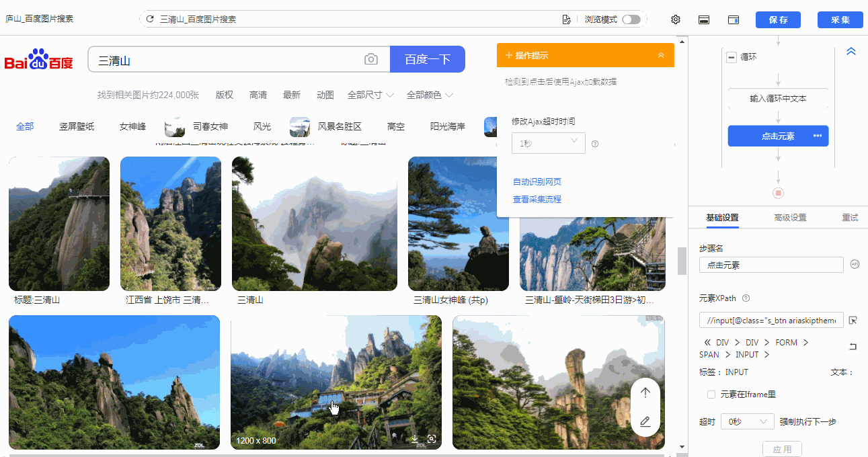Click the download icon on the 1200 x 800 image
868x457 pixels.
pyautogui.click(x=416, y=440)
